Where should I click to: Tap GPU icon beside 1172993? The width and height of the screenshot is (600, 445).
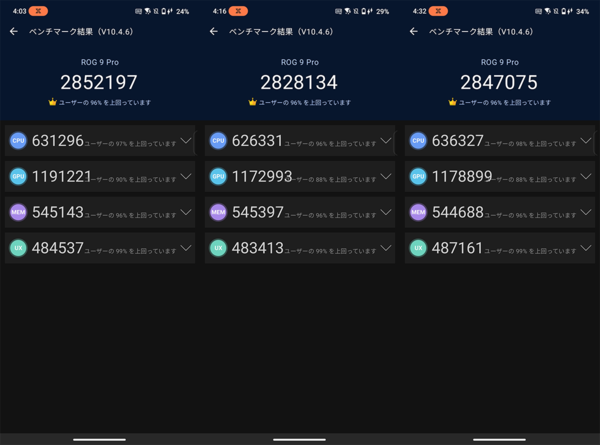tap(218, 176)
